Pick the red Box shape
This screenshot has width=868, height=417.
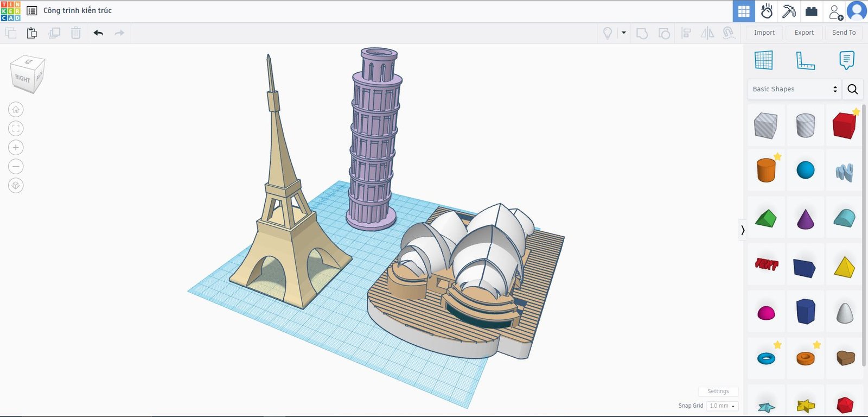(x=845, y=125)
